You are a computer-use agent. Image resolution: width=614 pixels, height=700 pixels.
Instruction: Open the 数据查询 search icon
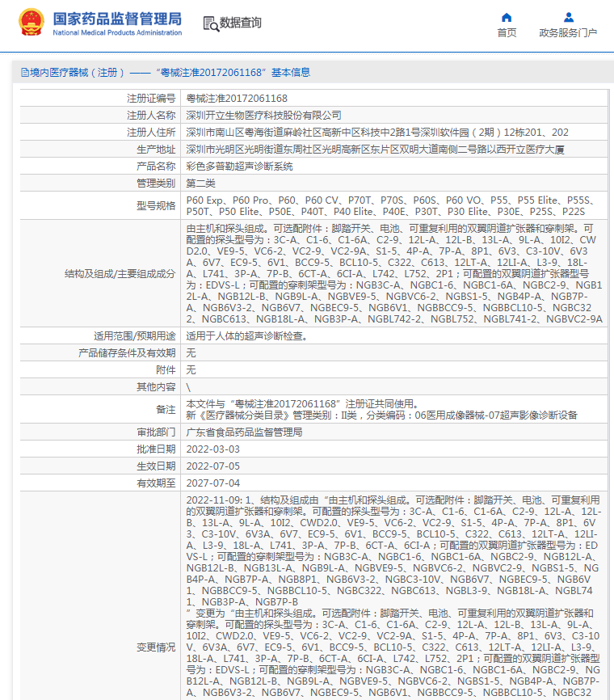pyautogui.click(x=211, y=23)
